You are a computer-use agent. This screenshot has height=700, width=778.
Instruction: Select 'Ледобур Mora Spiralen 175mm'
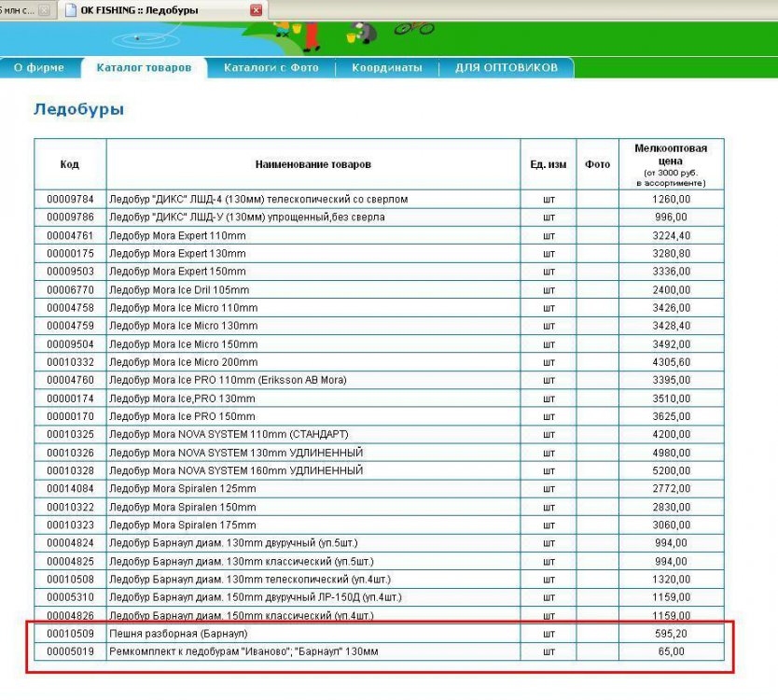coord(183,525)
